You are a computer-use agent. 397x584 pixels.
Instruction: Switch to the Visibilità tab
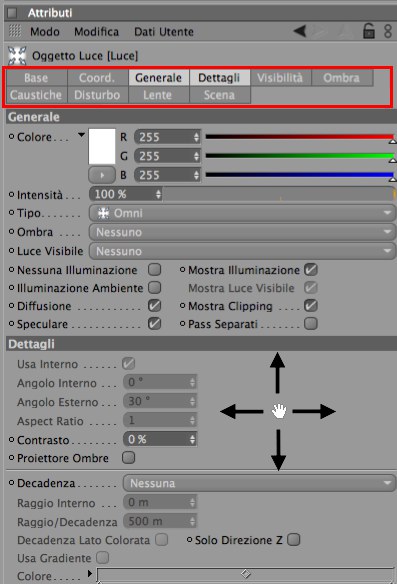point(280,78)
